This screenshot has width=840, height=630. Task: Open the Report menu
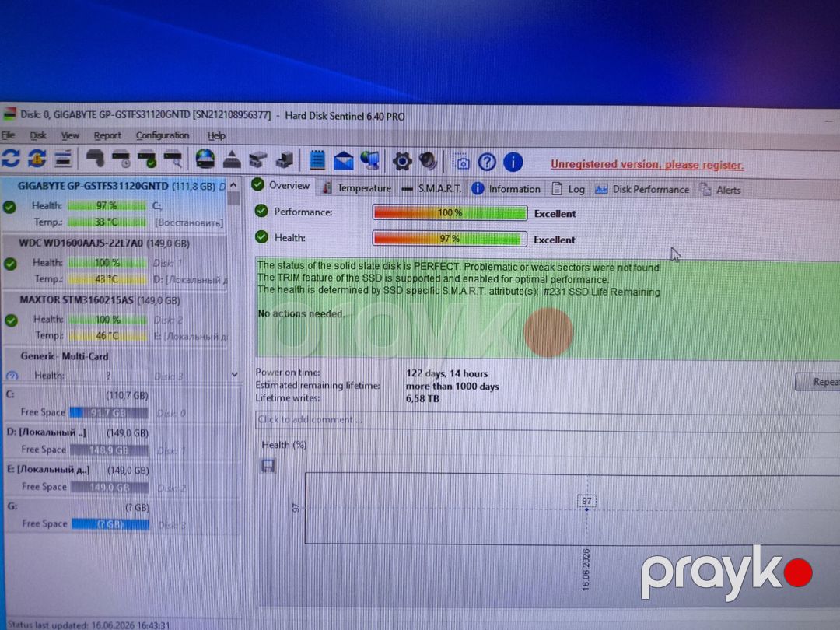pyautogui.click(x=107, y=135)
